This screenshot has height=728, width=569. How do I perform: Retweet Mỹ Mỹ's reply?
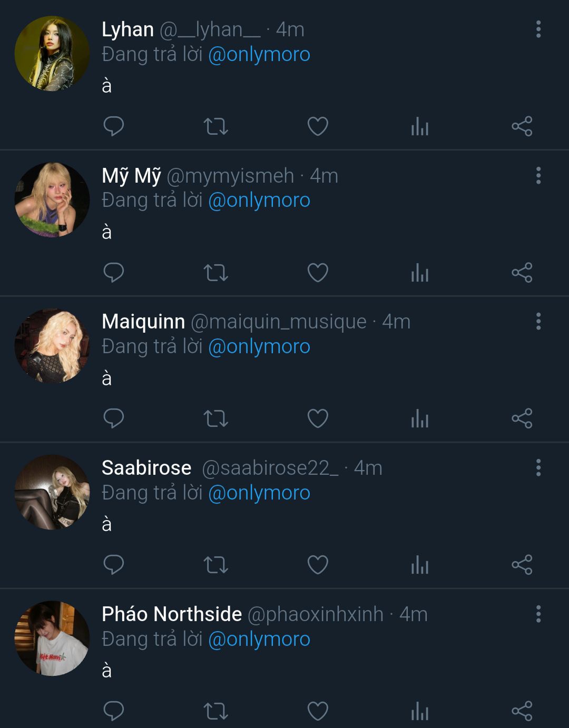point(215,273)
